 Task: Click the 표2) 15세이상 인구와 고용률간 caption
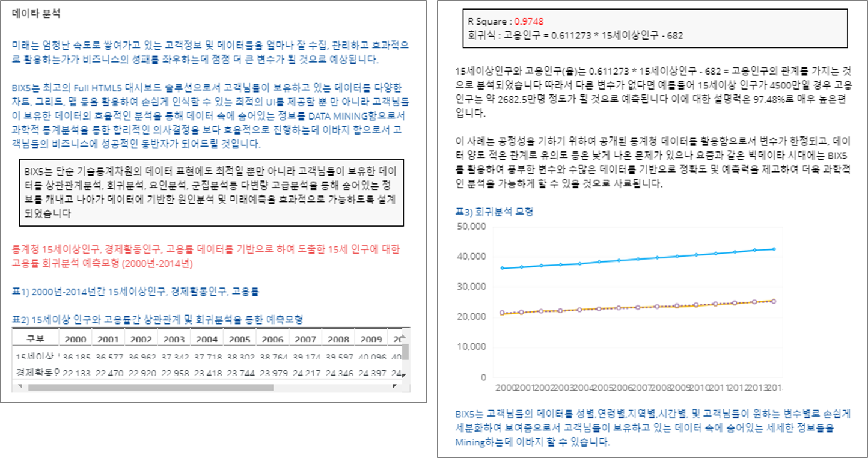(x=157, y=319)
